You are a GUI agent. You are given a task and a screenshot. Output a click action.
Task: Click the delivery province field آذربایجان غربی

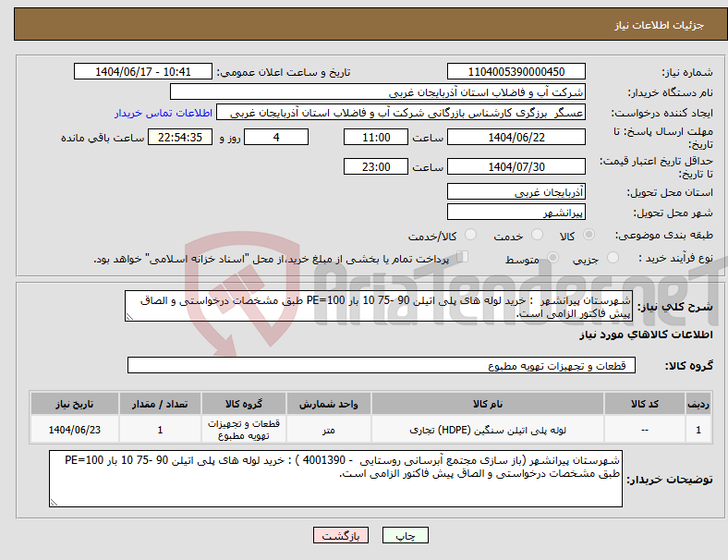[516, 192]
